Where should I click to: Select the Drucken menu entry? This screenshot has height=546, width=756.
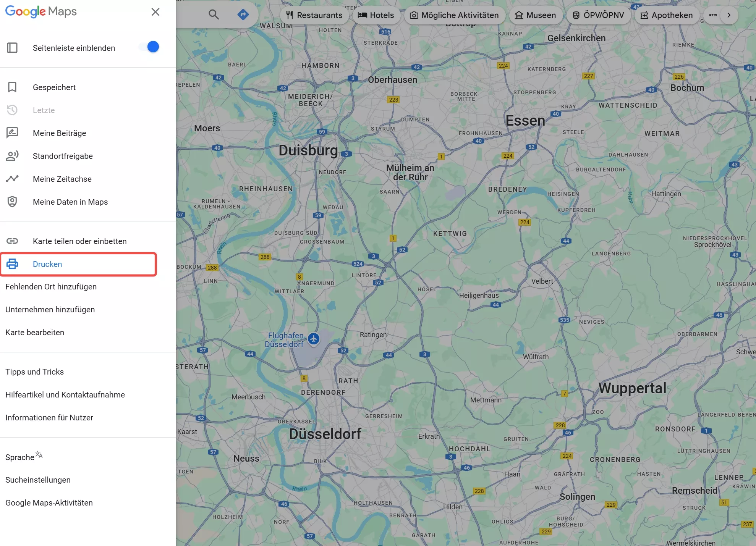coord(47,264)
